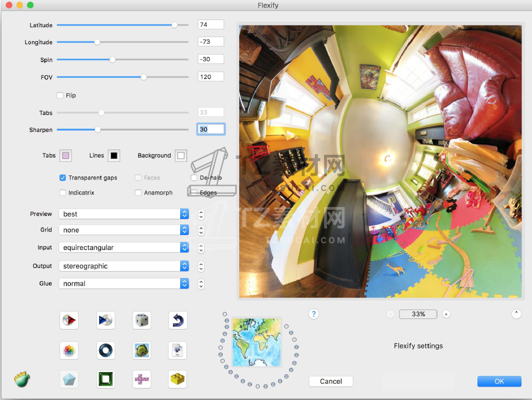532x400 pixels.
Task: Click the Sharpen value field showing 30
Action: [x=211, y=129]
